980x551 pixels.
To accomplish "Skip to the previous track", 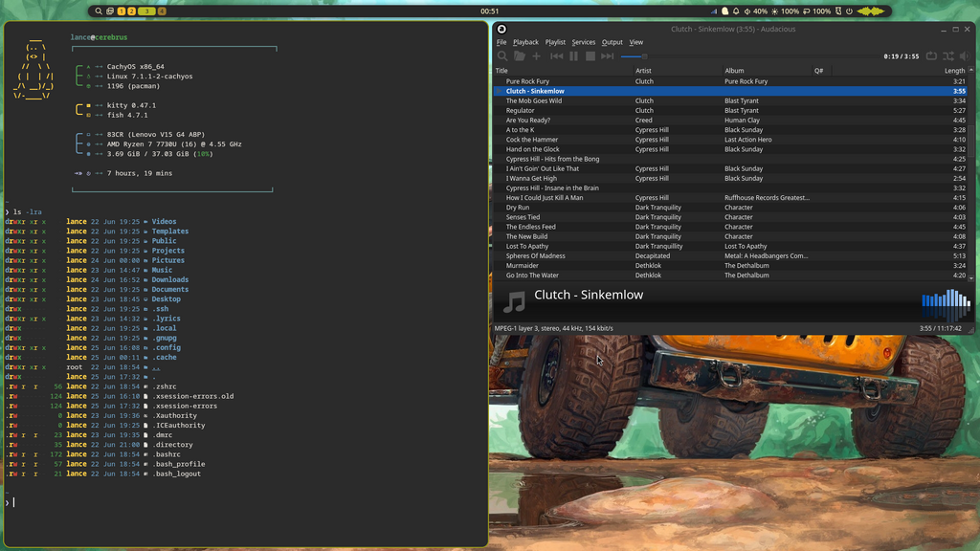I will (x=556, y=56).
